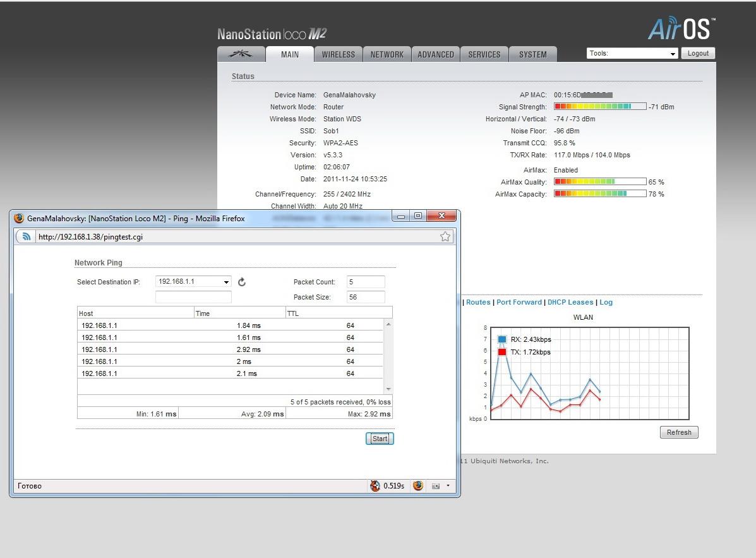Click the Packet Count input field
Image resolution: width=756 pixels, height=558 pixels.
pos(366,282)
